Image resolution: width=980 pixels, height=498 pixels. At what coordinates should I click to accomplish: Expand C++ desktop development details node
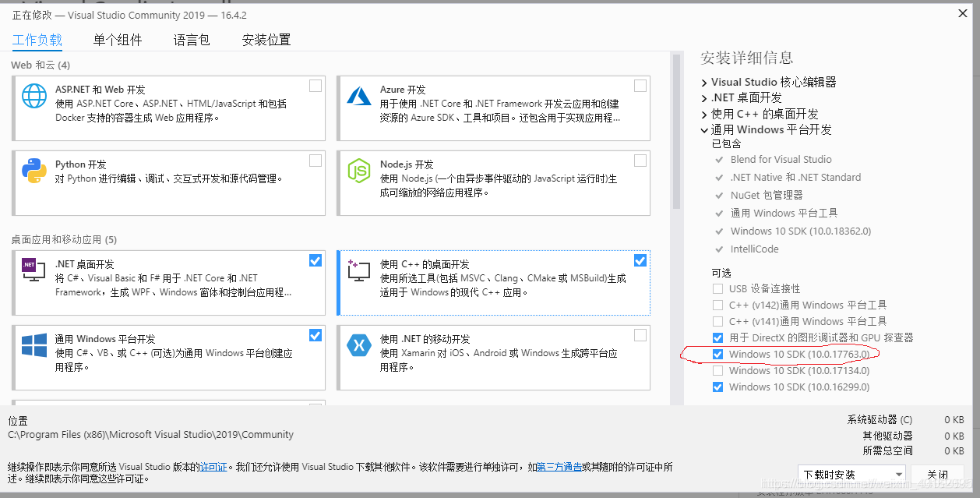coord(704,114)
